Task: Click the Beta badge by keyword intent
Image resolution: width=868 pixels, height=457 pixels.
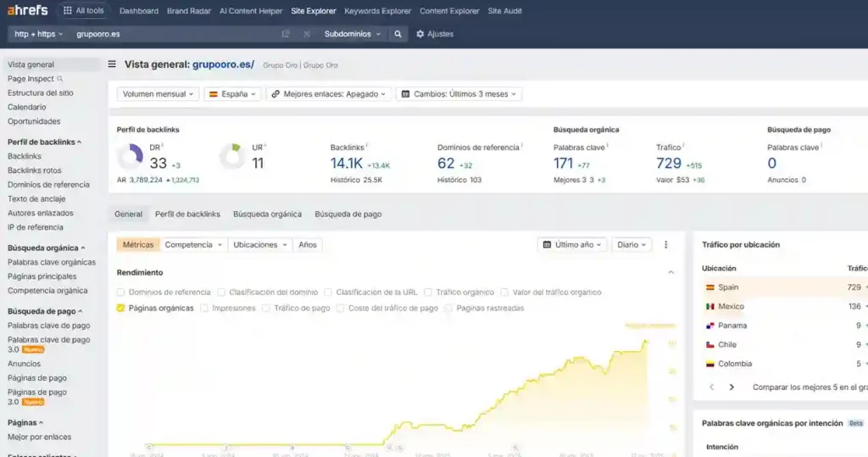Action: pos(855,423)
